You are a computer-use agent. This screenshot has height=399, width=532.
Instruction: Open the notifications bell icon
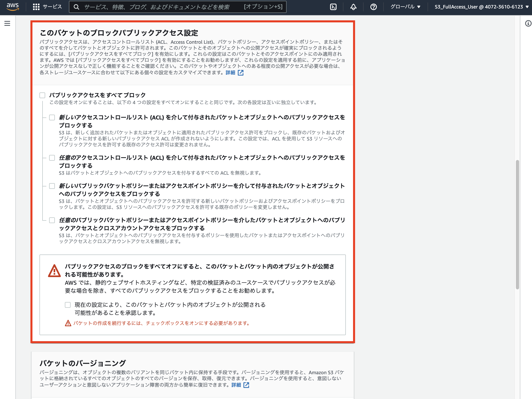[353, 7]
